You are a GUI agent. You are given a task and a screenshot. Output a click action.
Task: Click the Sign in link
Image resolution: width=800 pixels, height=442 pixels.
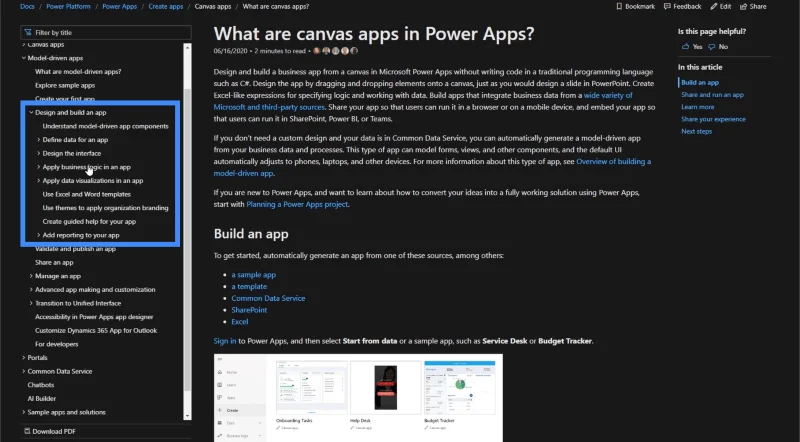pyautogui.click(x=225, y=341)
